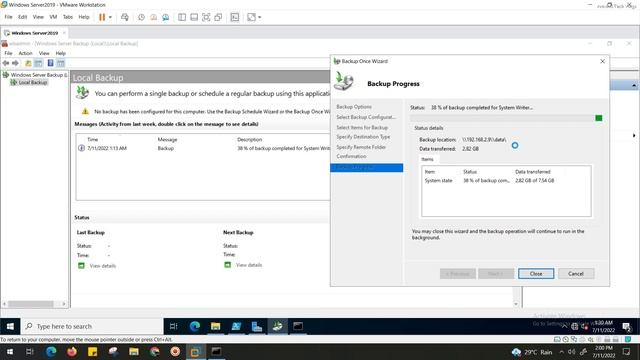Open File Explorer in the guest taskbar

pyautogui.click(x=216, y=327)
